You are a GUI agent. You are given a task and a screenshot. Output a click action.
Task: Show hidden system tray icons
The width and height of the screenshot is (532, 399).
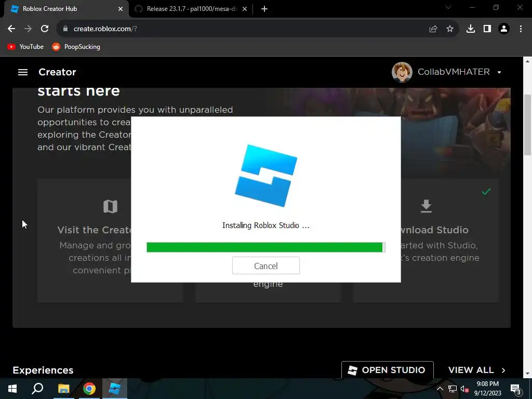[440, 389]
